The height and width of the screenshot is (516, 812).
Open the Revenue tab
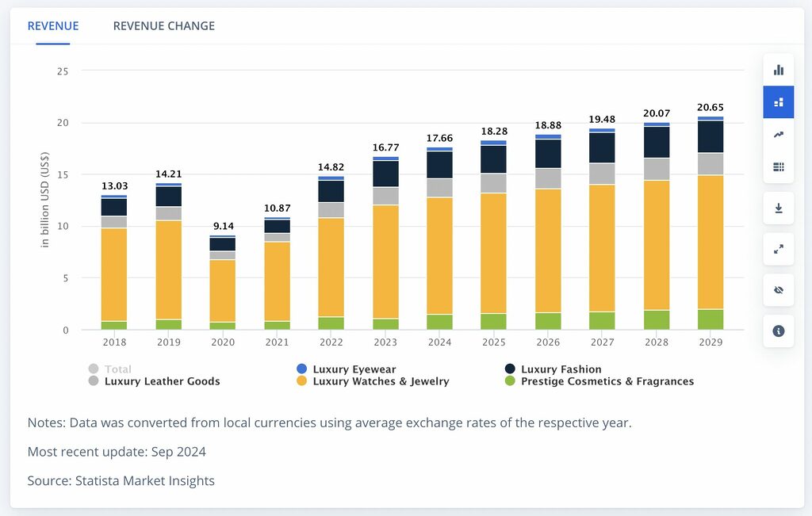tap(53, 26)
